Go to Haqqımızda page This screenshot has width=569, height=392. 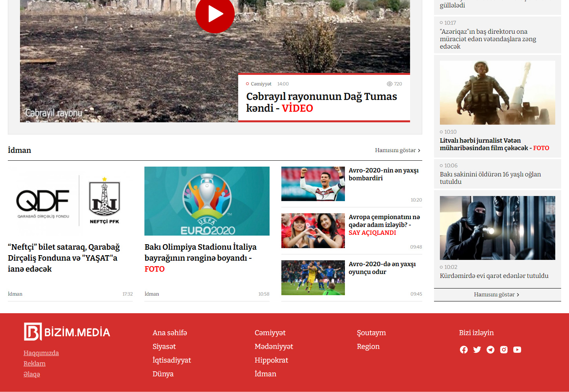click(x=41, y=353)
